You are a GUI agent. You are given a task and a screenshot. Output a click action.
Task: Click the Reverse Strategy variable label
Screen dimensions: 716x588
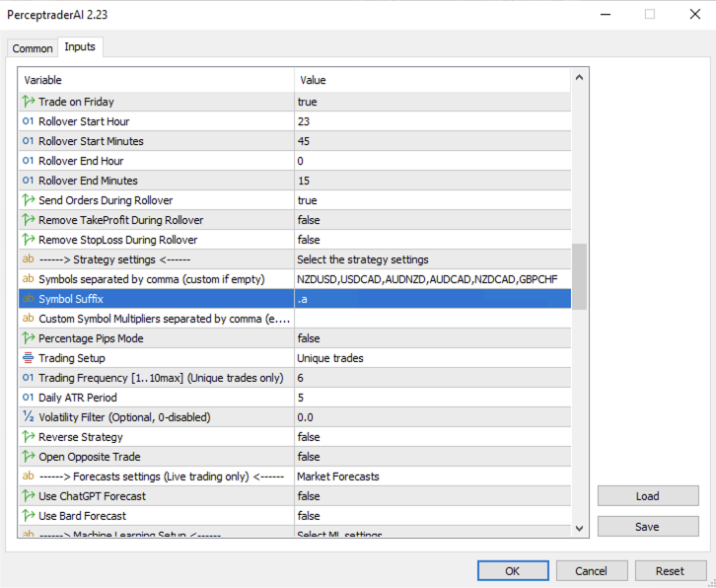pos(80,437)
